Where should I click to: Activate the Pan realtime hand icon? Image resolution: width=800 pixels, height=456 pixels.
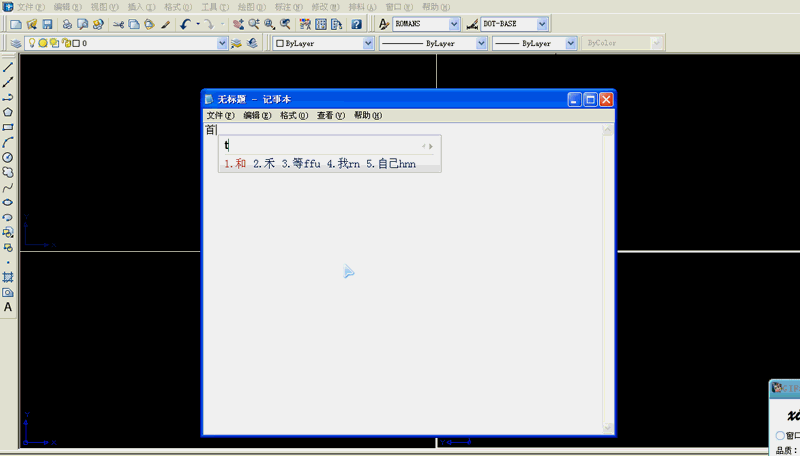coord(238,24)
